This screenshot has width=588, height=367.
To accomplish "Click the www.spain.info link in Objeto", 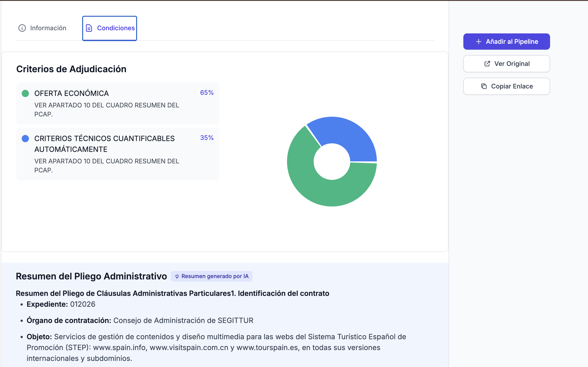I will [x=120, y=348].
